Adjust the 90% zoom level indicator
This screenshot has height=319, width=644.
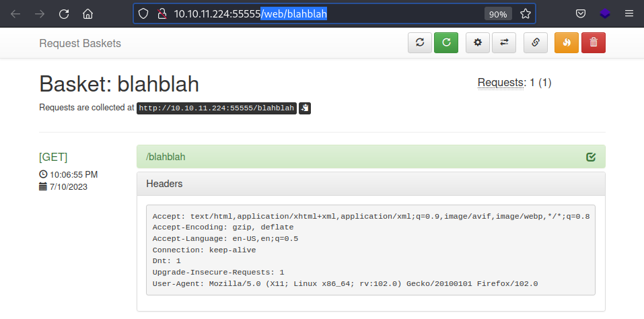tap(498, 14)
